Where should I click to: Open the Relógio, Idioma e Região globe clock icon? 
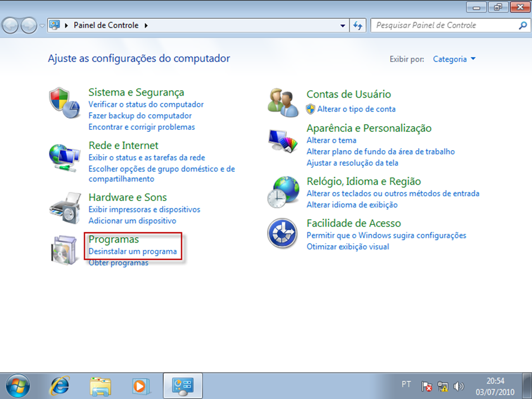(x=283, y=192)
